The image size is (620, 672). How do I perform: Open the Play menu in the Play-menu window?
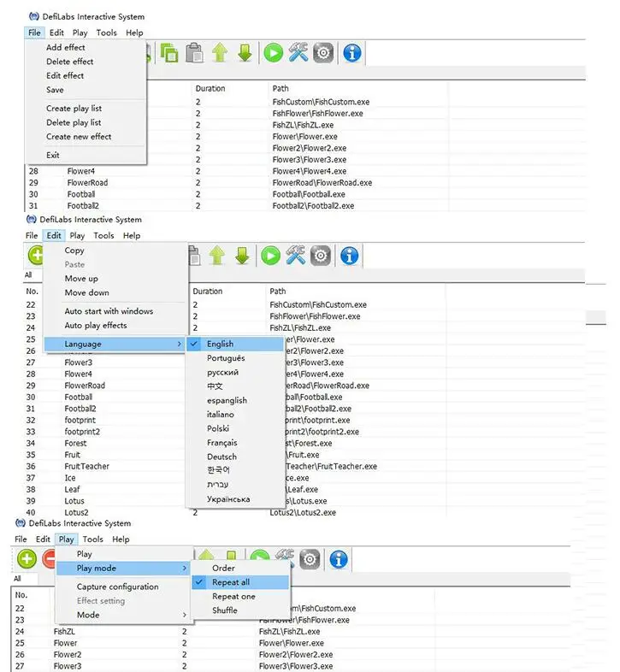point(66,539)
